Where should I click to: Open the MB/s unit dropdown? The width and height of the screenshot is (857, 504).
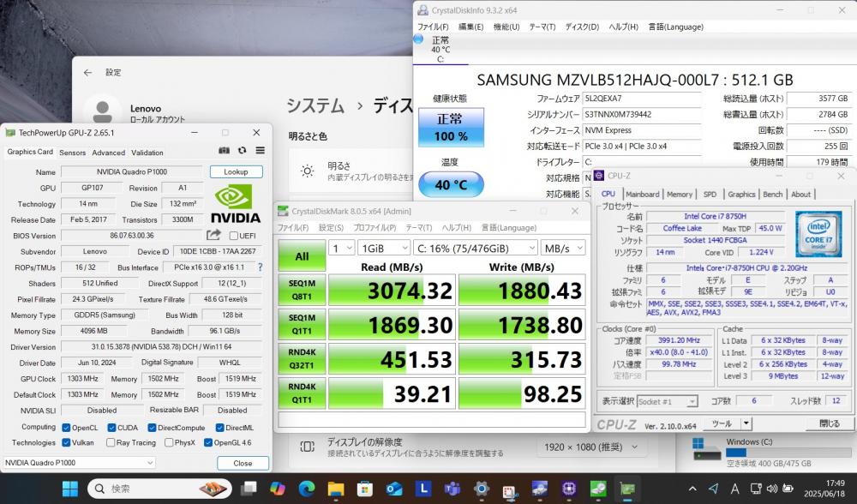pos(563,249)
